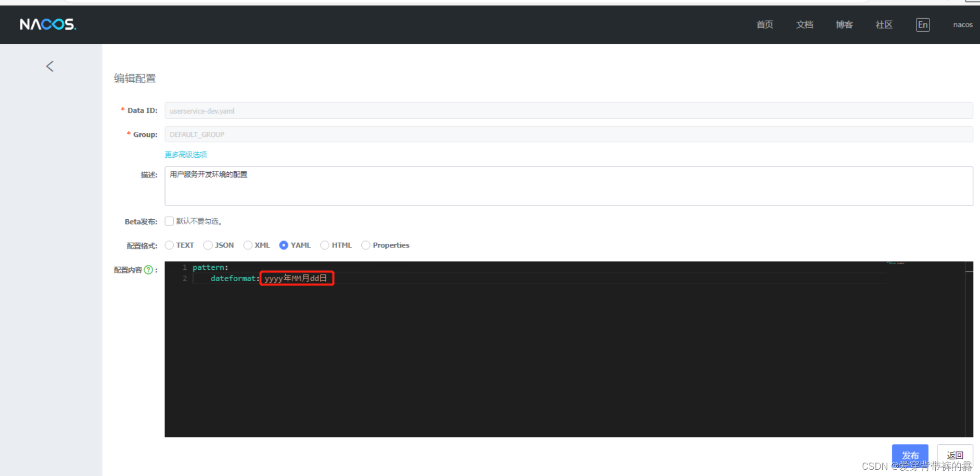Click the 'dateformat:' key in editor
This screenshot has width=980, height=476.
tap(235, 278)
